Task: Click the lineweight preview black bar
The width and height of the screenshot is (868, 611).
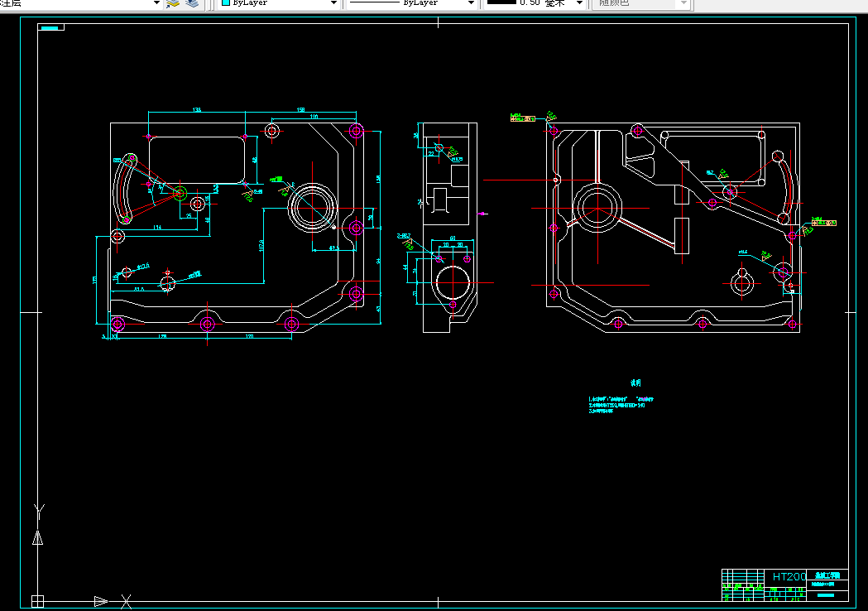Action: coord(501,2)
